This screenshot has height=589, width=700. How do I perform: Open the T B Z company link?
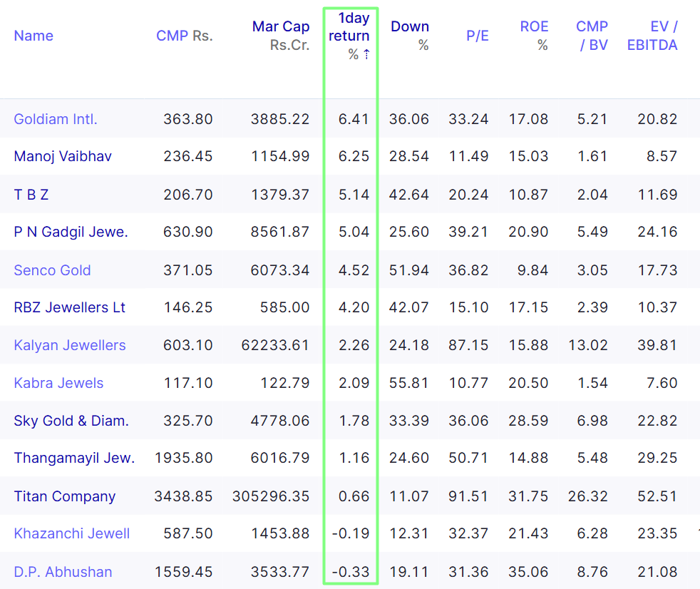(31, 195)
